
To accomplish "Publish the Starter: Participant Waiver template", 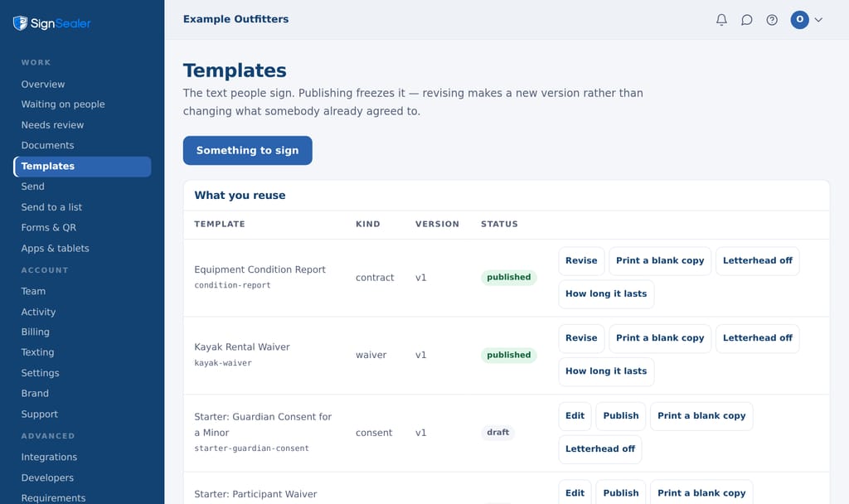I will pos(620,493).
